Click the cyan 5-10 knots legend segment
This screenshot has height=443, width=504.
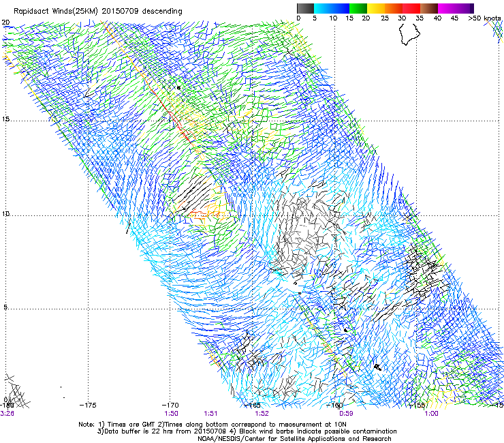pos(323,8)
